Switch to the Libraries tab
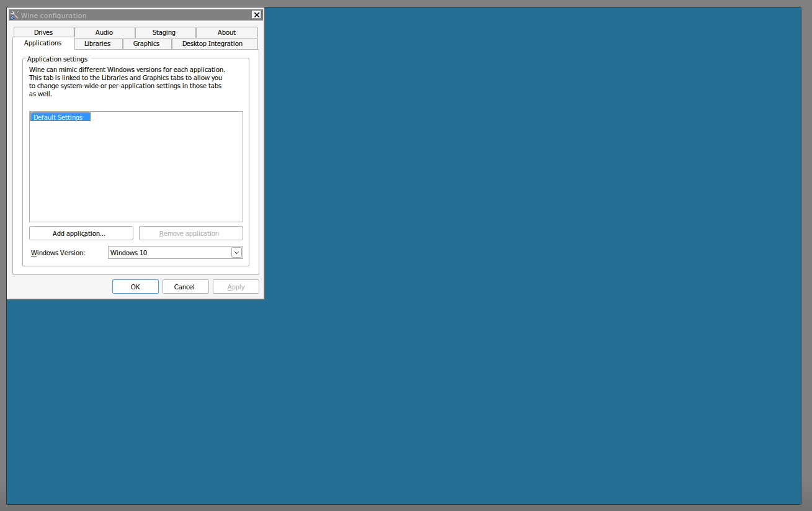 pyautogui.click(x=97, y=43)
